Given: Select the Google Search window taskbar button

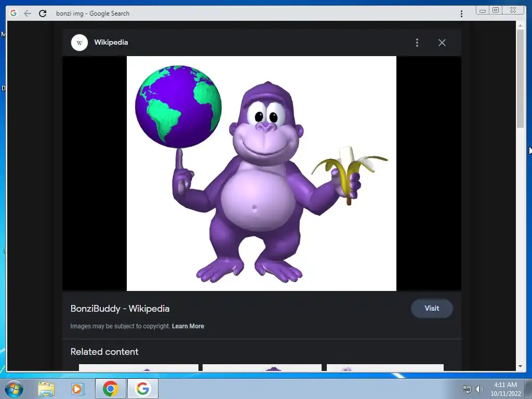Looking at the screenshot, I should click(x=142, y=389).
